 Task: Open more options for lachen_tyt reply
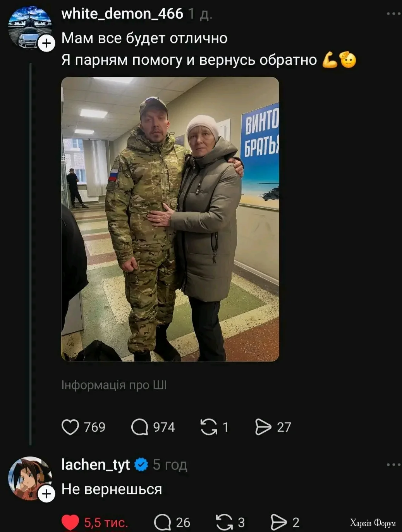pos(393,465)
